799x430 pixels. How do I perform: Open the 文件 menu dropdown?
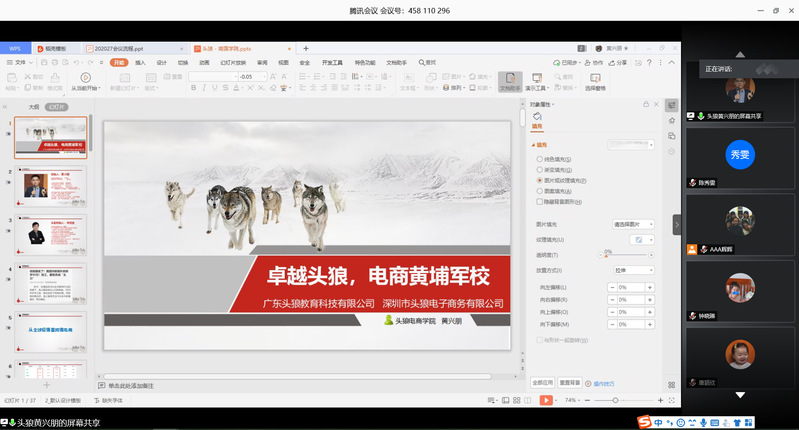click(20, 63)
